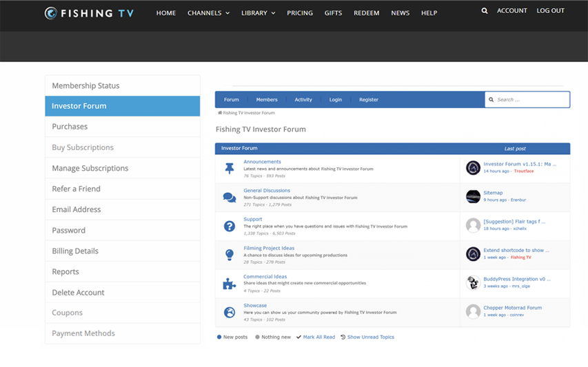Go to the Home nav item
This screenshot has height=367, width=588.
pyautogui.click(x=165, y=13)
